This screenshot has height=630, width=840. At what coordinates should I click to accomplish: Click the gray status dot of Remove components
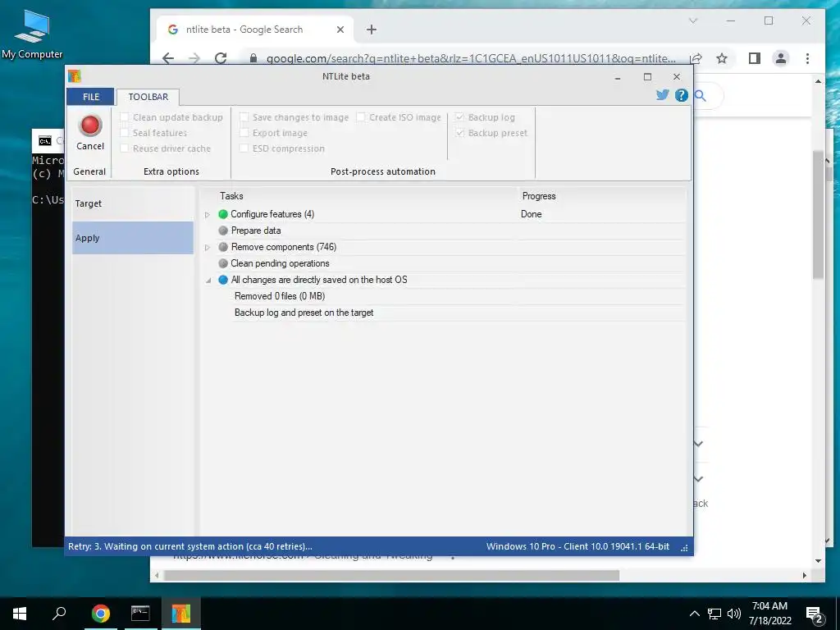[x=223, y=247]
